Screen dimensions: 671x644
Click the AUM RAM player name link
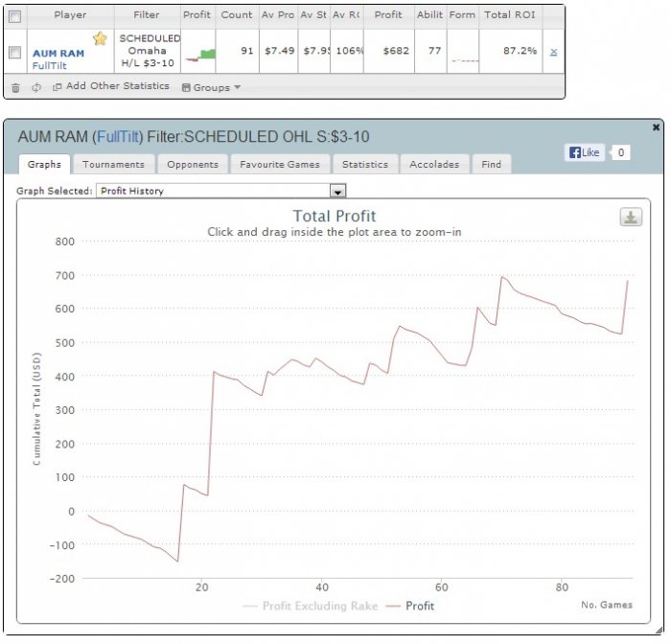point(58,54)
